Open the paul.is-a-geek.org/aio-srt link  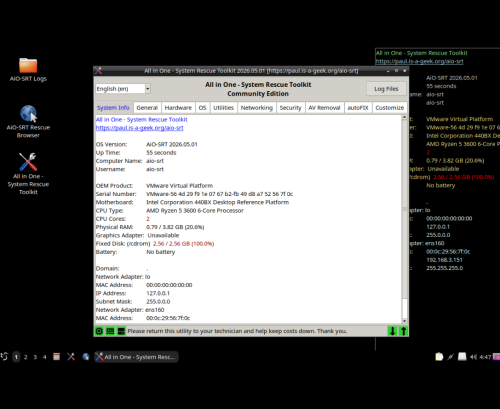pyautogui.click(x=139, y=128)
